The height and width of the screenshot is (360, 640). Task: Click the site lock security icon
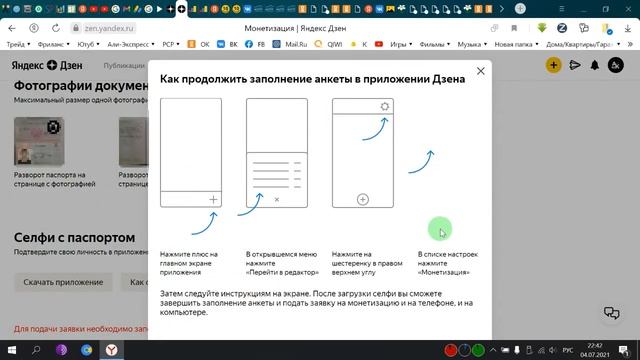(x=76, y=28)
